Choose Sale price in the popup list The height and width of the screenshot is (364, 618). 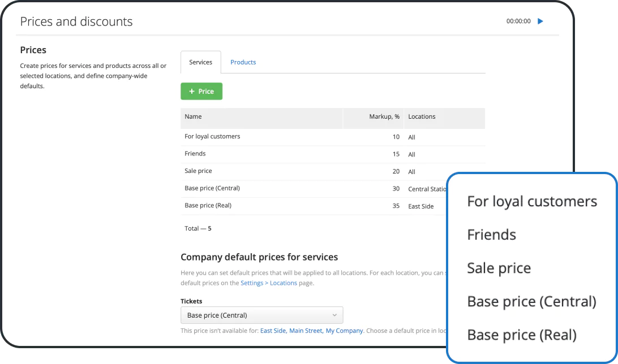[x=499, y=268]
